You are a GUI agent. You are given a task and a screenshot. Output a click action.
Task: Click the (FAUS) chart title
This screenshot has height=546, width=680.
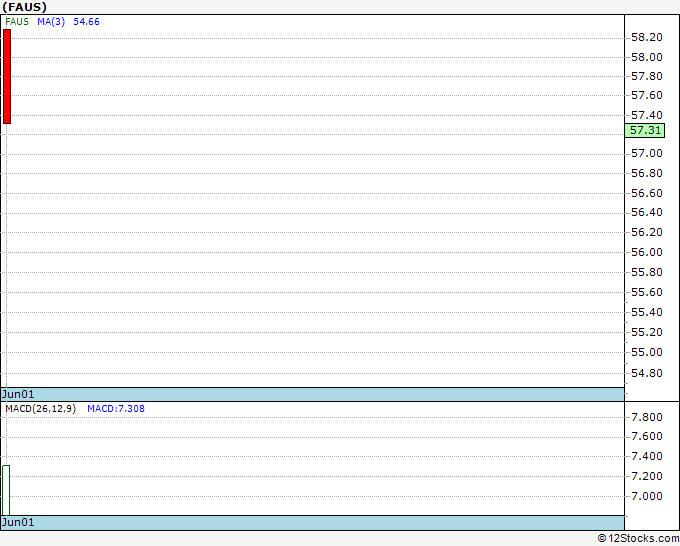pyautogui.click(x=24, y=7)
